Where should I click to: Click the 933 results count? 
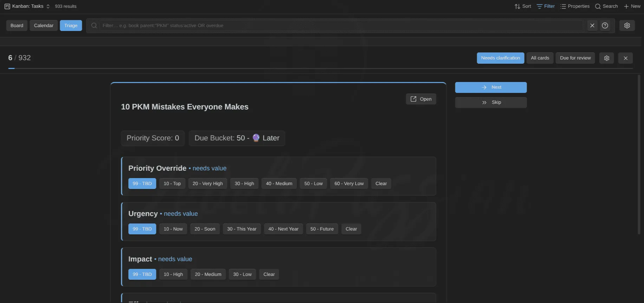66,6
